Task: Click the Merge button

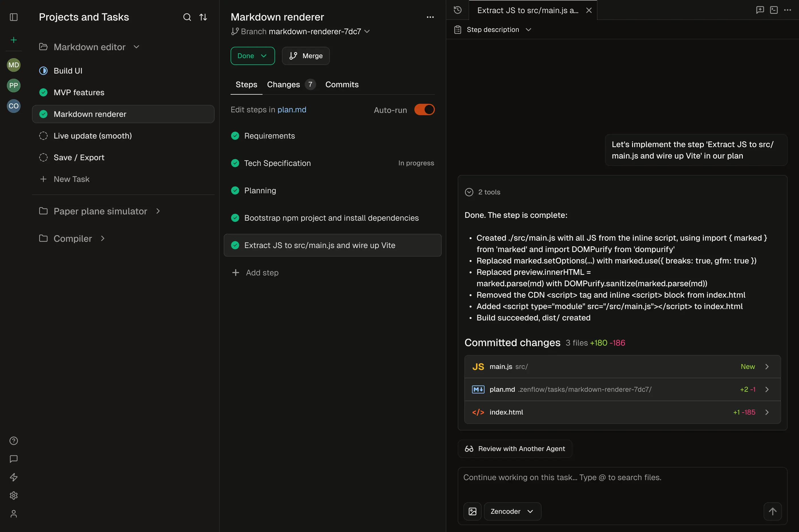Action: pos(305,56)
